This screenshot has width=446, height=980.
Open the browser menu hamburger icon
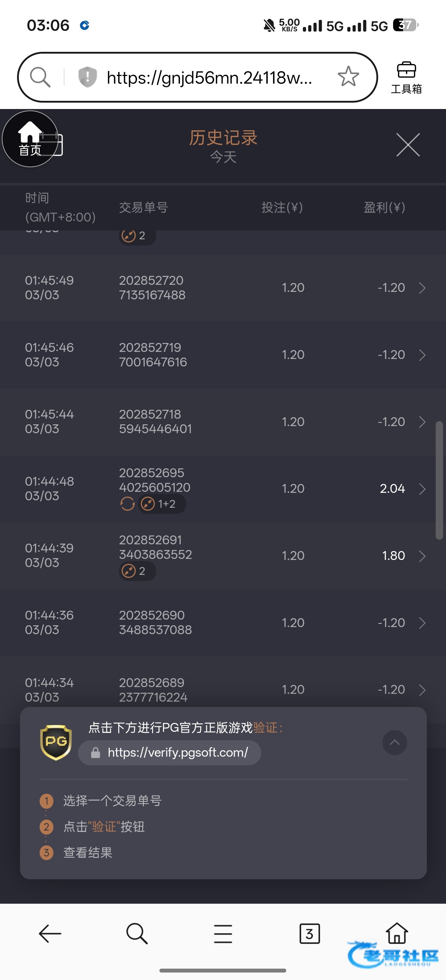coord(223,933)
